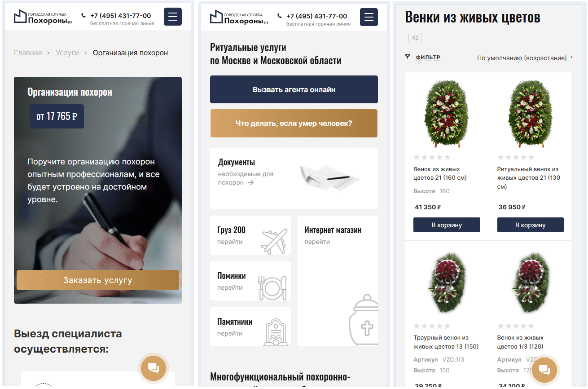Click Вызвать агента онлайн button
Screen dimensions: 588x389
click(294, 89)
